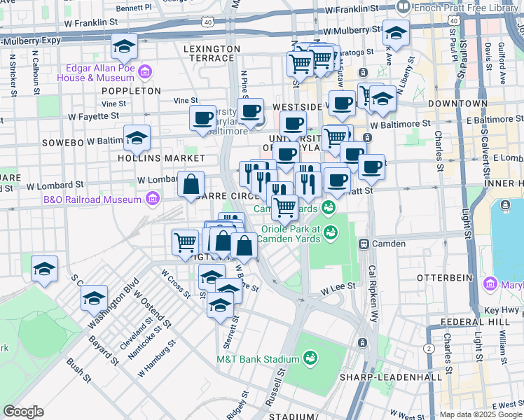The image size is (524, 420).
Task: Open the cafe marker right of the Westside label
Action: 342,106
